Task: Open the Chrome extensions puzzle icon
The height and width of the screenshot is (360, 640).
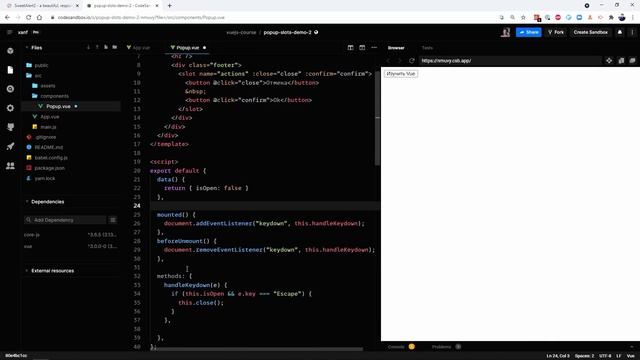Action: (611, 18)
